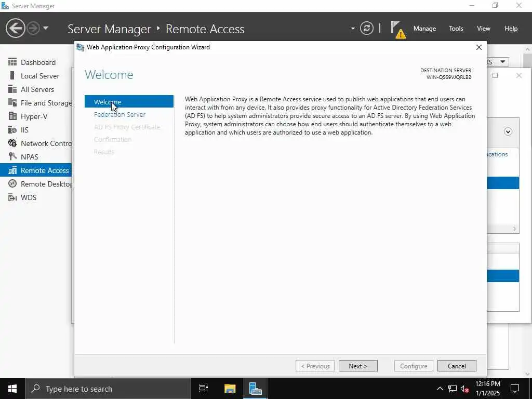
Task: Select Remote Desktop Services sidebar item
Action: pos(36,184)
